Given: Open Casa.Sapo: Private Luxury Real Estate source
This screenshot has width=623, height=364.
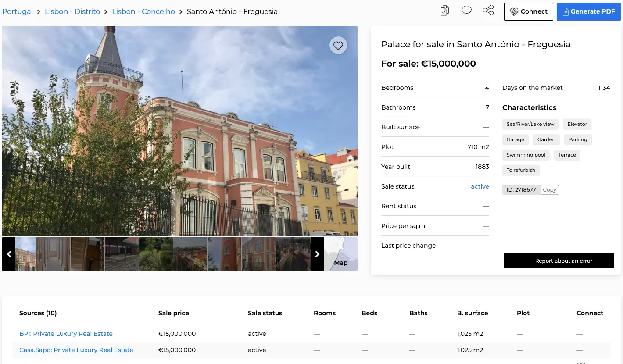Looking at the screenshot, I should (76, 350).
